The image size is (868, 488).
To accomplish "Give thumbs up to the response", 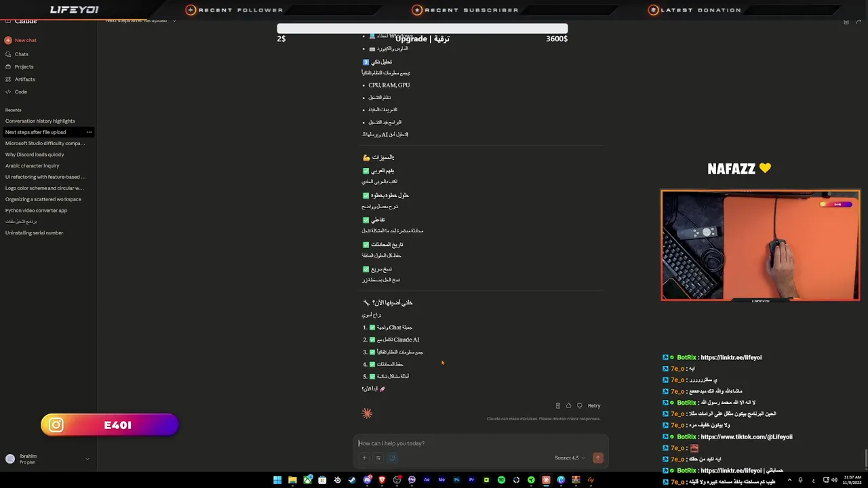I will [569, 405].
